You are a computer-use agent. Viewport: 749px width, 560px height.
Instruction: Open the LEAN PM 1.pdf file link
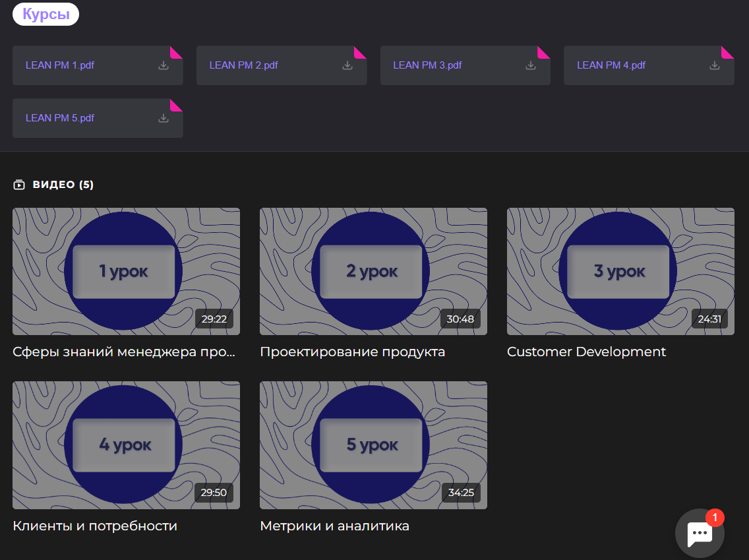(x=60, y=65)
